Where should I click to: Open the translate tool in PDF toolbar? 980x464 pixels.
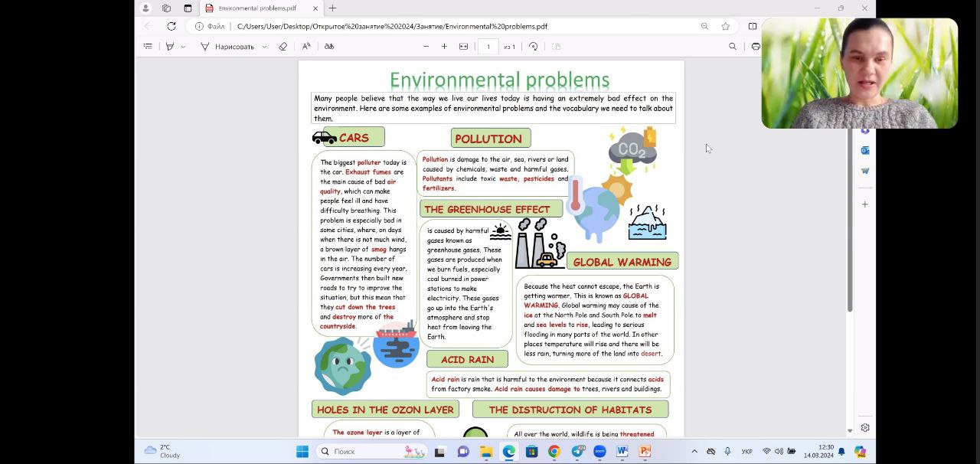point(329,47)
